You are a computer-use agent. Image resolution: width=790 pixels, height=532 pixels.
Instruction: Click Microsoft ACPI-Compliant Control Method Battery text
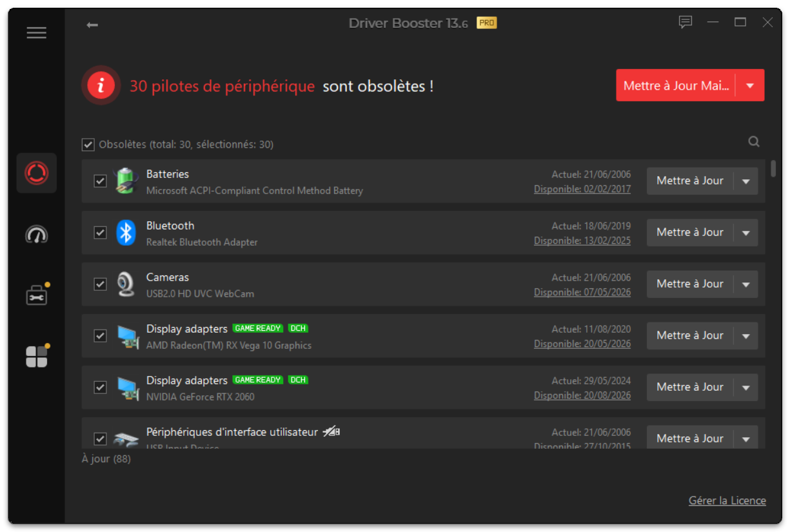click(x=255, y=191)
